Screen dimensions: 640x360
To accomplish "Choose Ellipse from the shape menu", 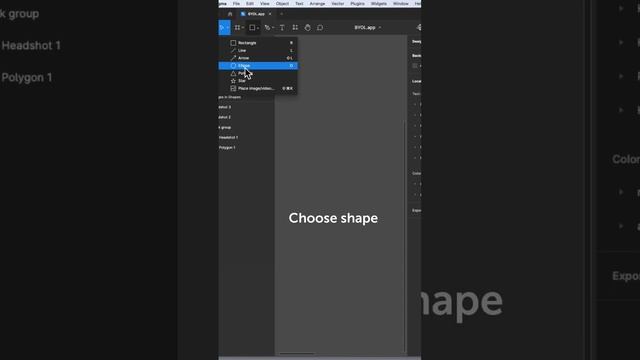I will tap(258, 66).
